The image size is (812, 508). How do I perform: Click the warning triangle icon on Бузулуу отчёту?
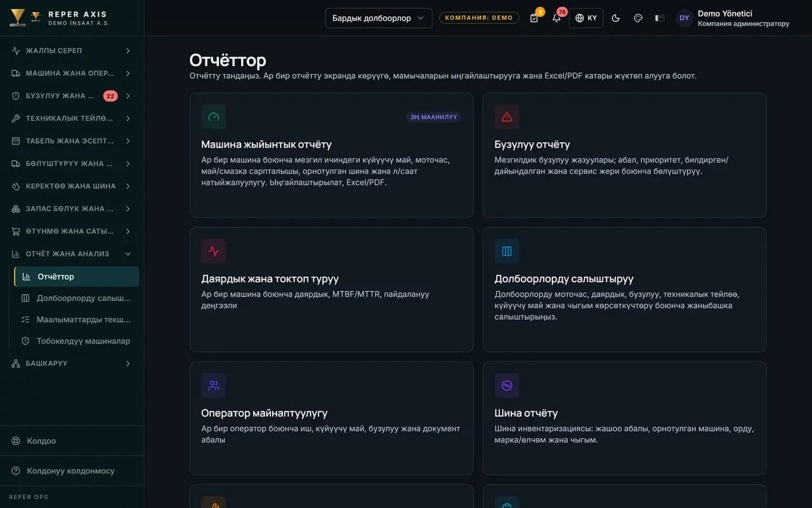click(x=507, y=117)
